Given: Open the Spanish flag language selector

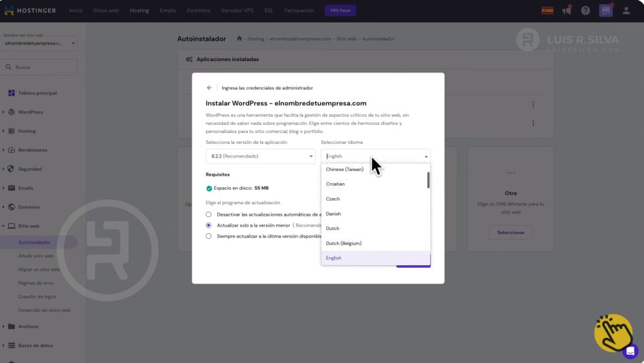Looking at the screenshot, I should pyautogui.click(x=547, y=11).
